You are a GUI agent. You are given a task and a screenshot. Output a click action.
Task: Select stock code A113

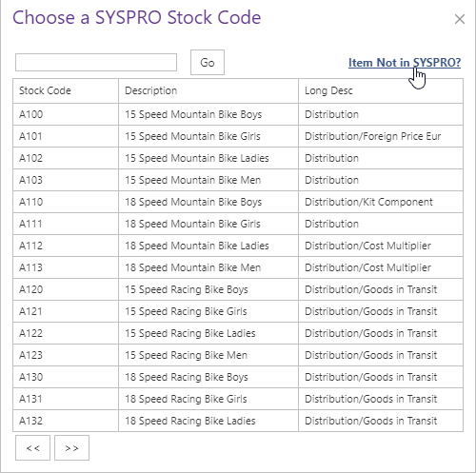(x=30, y=267)
